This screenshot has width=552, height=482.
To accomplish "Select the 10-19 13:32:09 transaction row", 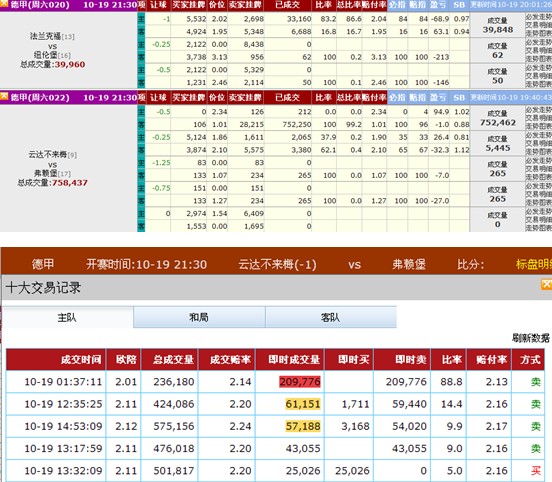I will pos(275,471).
